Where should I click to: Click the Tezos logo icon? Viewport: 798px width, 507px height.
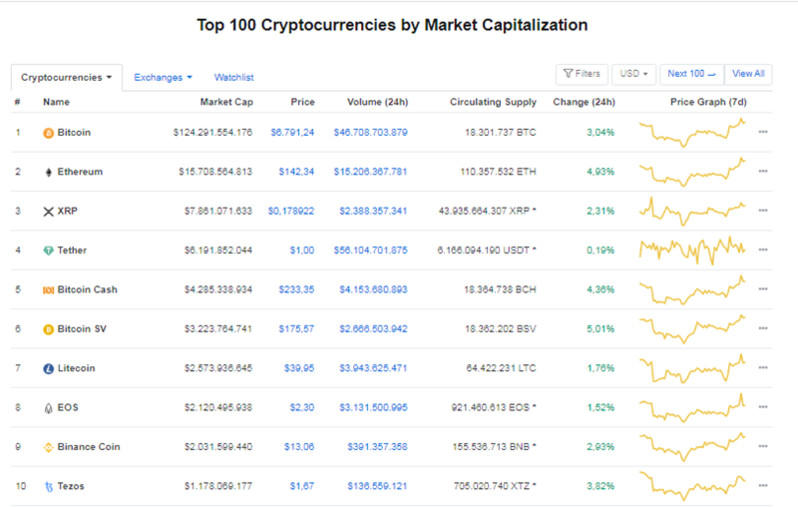coord(48,486)
